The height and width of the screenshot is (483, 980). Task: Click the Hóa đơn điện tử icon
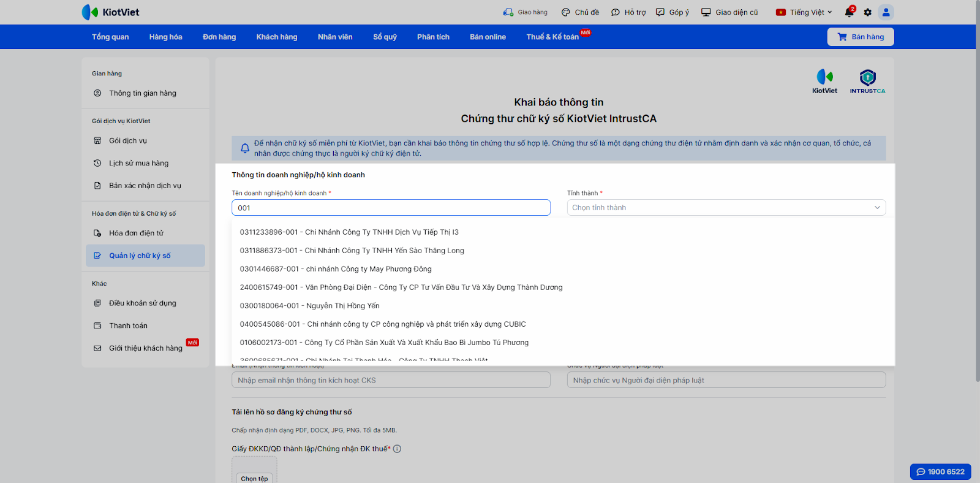(97, 233)
